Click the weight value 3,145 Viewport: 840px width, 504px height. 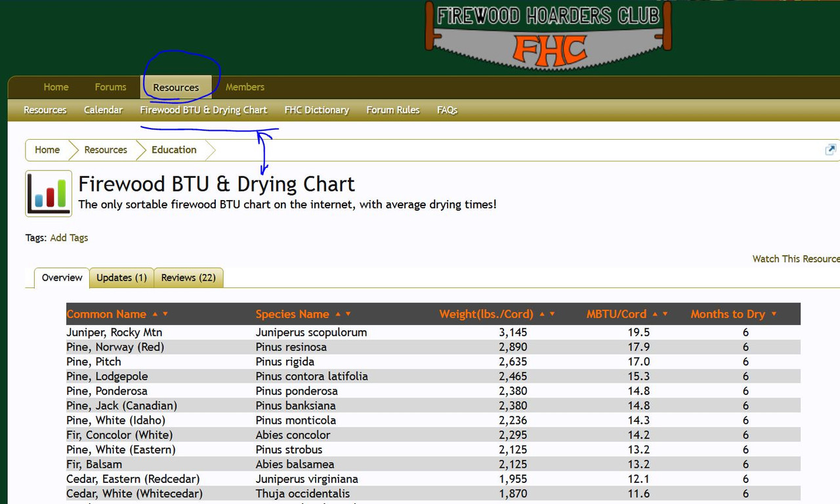[x=513, y=333]
